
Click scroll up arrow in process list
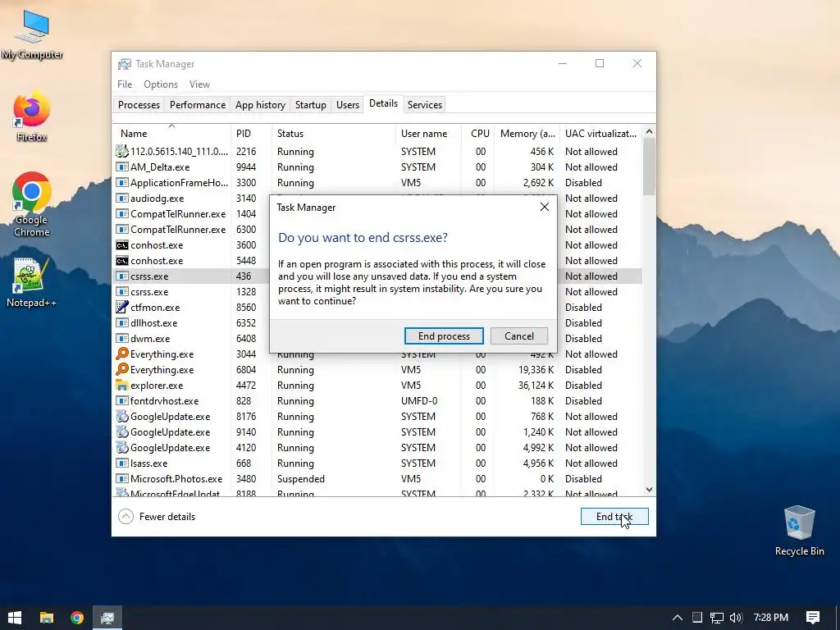(x=650, y=131)
